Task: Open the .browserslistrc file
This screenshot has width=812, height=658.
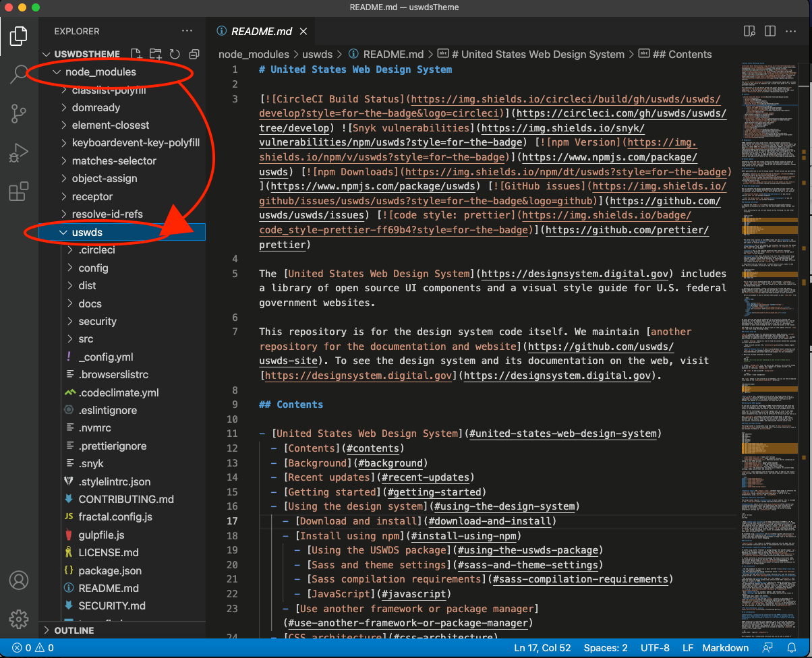Action: point(122,375)
